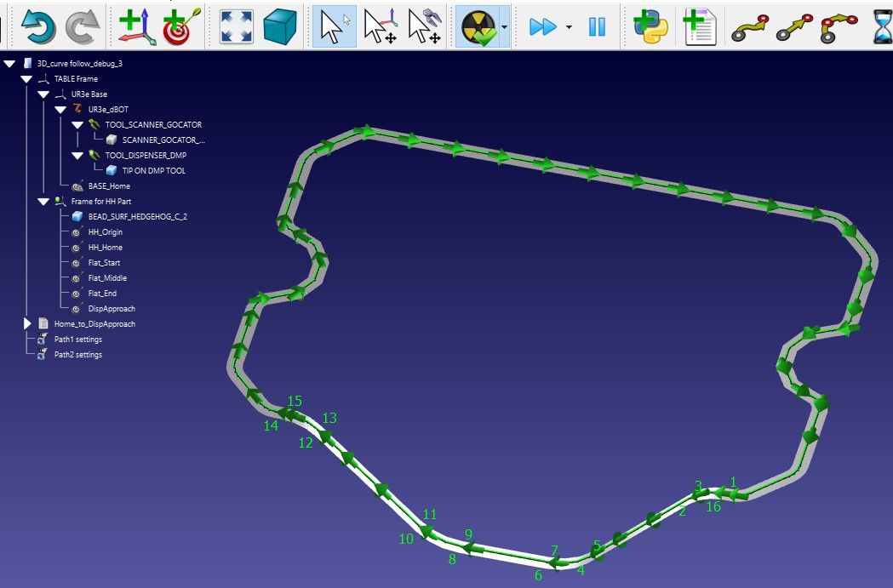This screenshot has height=588, width=893.
Task: Collapse the UR3e_dBOT robot tree node
Action: pos(61,110)
